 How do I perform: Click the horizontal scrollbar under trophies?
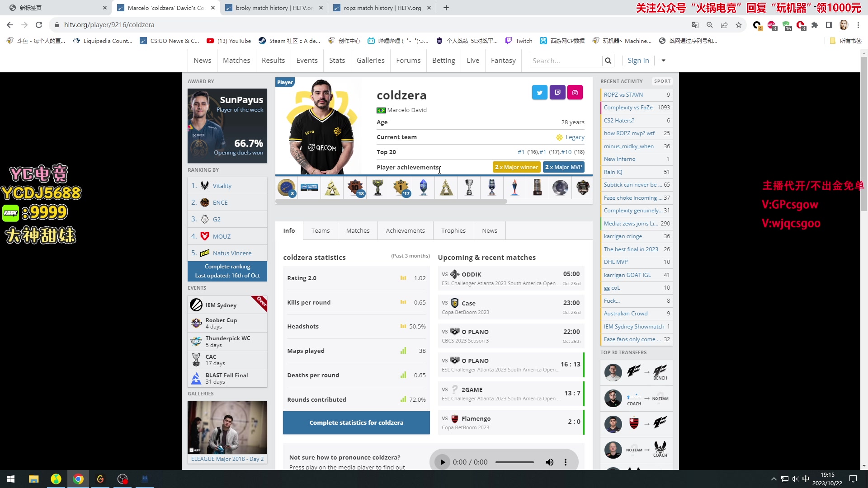tap(391, 202)
